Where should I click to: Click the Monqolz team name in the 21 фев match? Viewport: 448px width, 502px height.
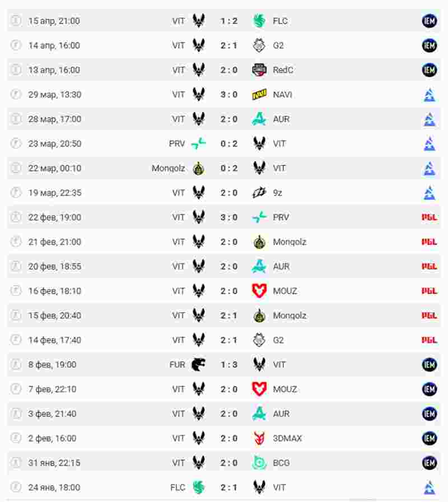tap(290, 242)
